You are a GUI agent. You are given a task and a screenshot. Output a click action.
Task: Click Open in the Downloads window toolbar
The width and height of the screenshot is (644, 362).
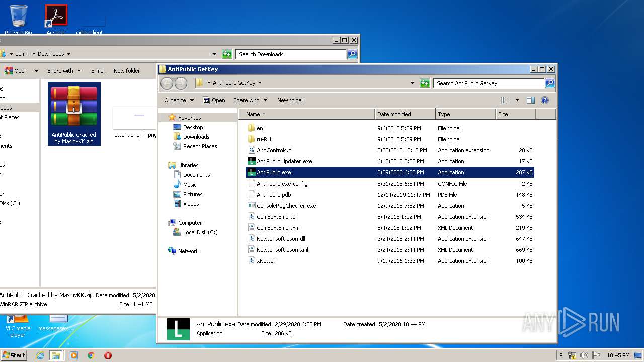pyautogui.click(x=16, y=71)
